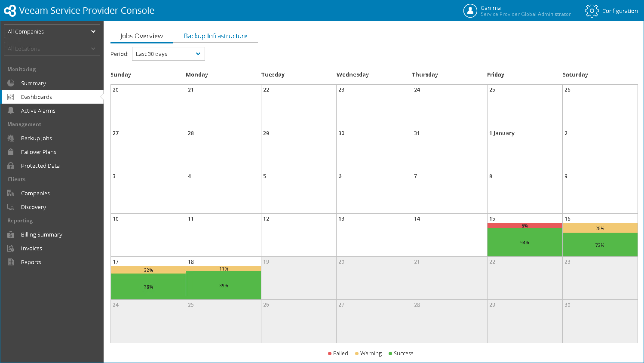Expand the All Companies dropdown
644x363 pixels.
[x=52, y=31]
